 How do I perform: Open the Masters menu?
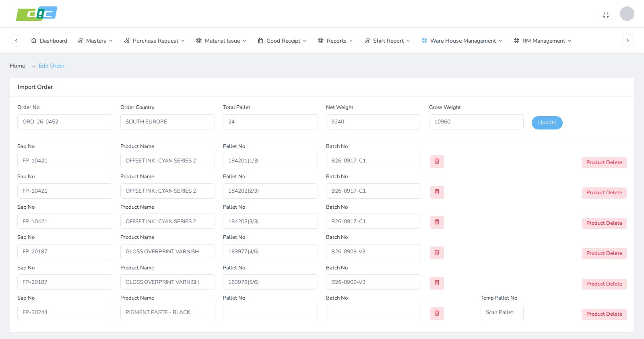click(95, 41)
